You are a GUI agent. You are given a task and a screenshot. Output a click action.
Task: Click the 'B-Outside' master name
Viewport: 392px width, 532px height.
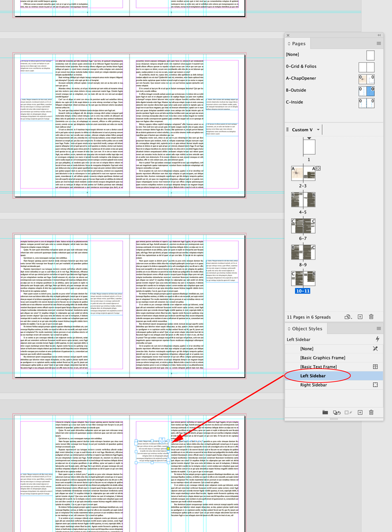click(x=296, y=90)
